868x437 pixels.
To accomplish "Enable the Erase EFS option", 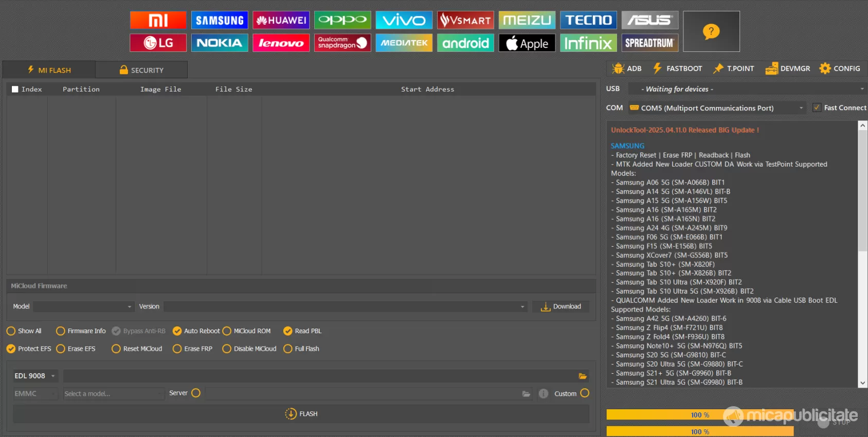I will pyautogui.click(x=61, y=349).
